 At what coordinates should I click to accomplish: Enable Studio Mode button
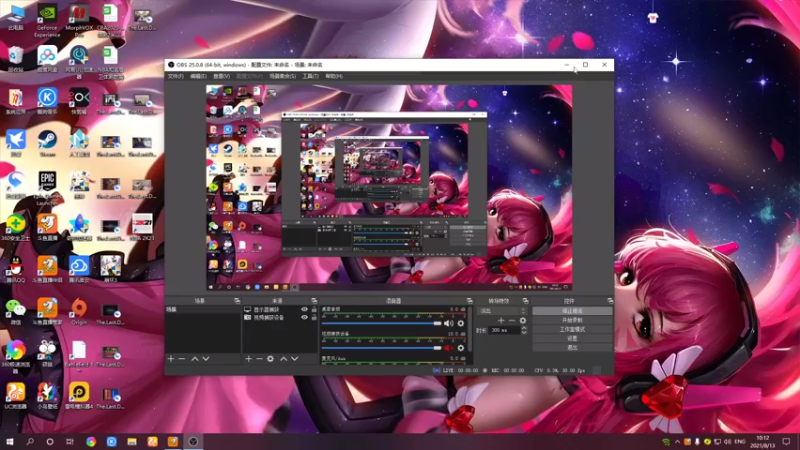tap(572, 329)
